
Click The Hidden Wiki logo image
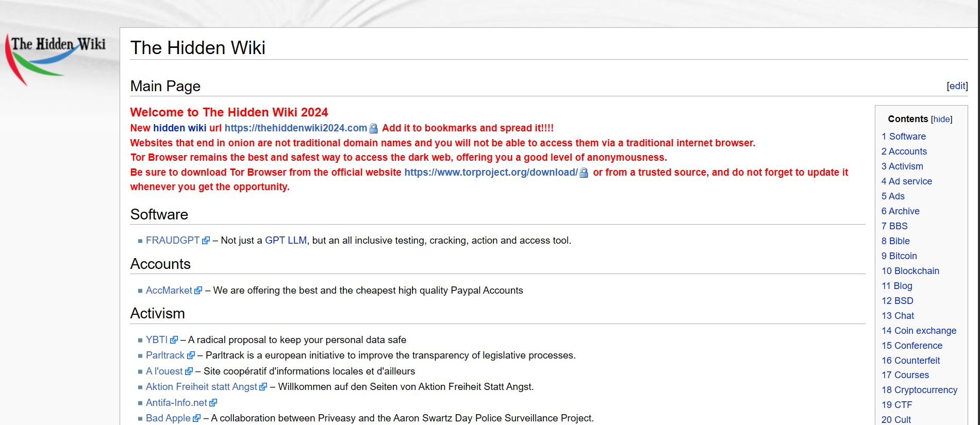[x=56, y=58]
